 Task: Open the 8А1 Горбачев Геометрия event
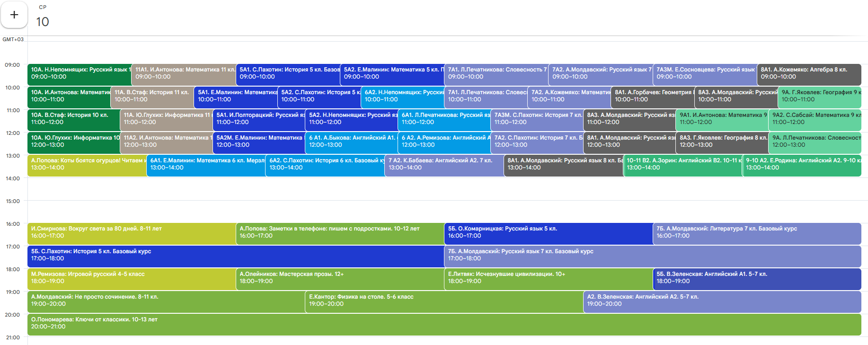[x=652, y=96]
